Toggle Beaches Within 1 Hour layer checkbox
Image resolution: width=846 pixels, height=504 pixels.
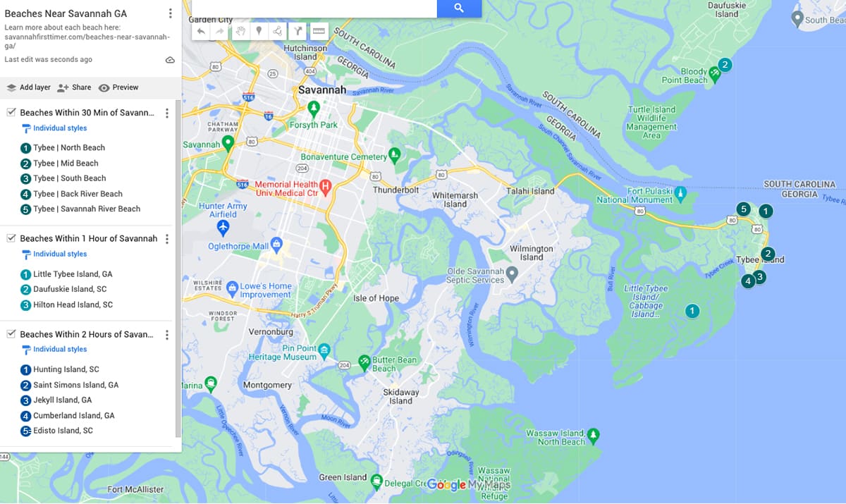[x=11, y=238]
